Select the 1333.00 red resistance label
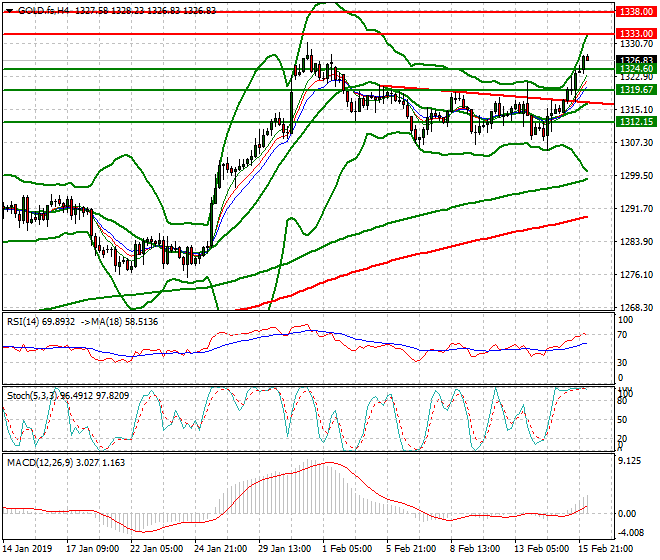Screen dimensions: 660x560 point(636,34)
